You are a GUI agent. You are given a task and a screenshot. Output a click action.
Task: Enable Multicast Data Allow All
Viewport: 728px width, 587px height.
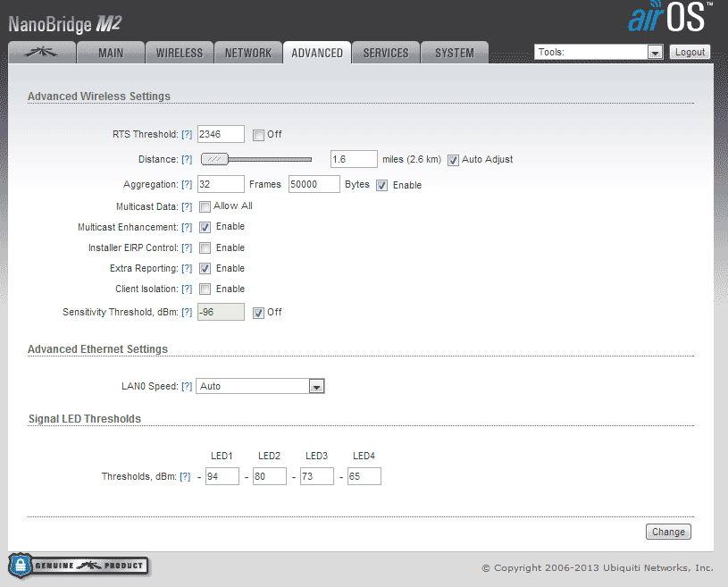[x=205, y=206]
